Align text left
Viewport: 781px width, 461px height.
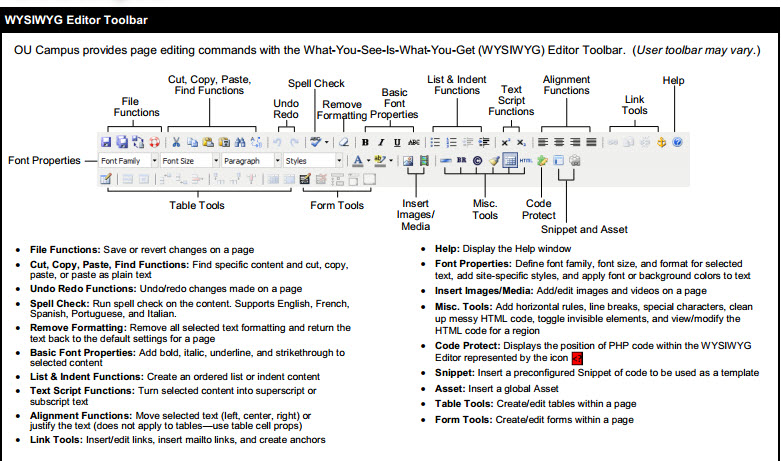[x=543, y=142]
